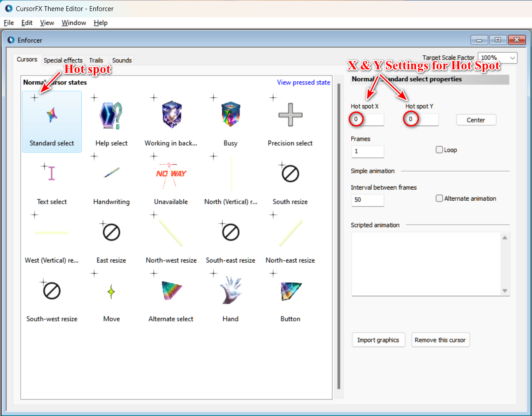Select the West (Vertical) resize cursor
The image size is (532, 416).
click(52, 239)
